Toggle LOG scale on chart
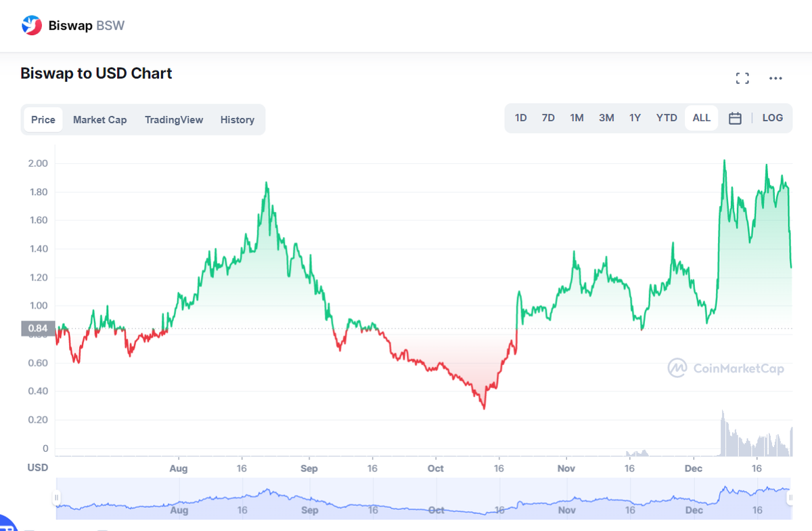 (773, 118)
